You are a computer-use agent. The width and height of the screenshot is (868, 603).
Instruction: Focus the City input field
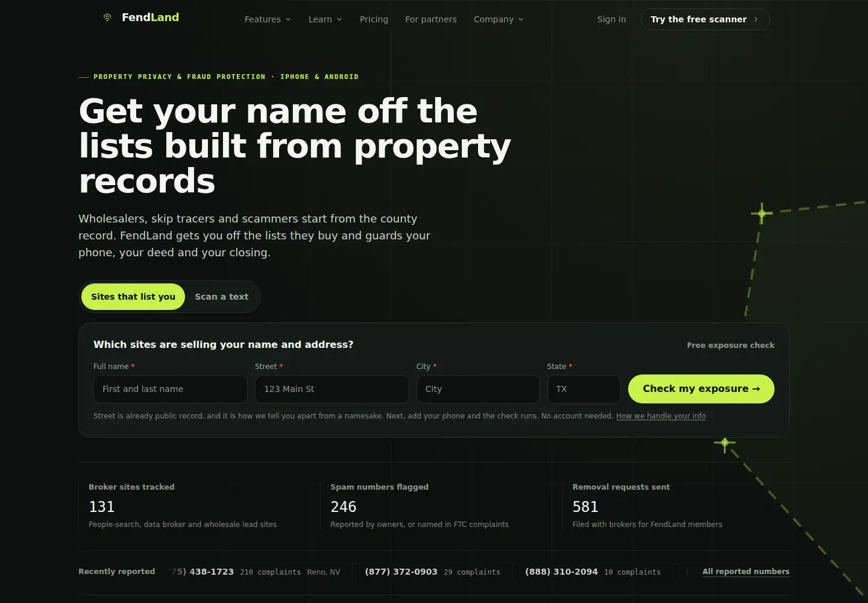(x=478, y=389)
